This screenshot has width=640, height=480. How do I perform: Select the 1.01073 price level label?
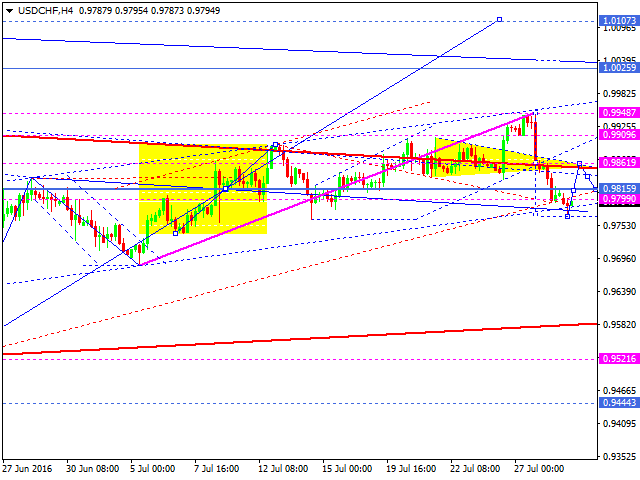[619, 20]
